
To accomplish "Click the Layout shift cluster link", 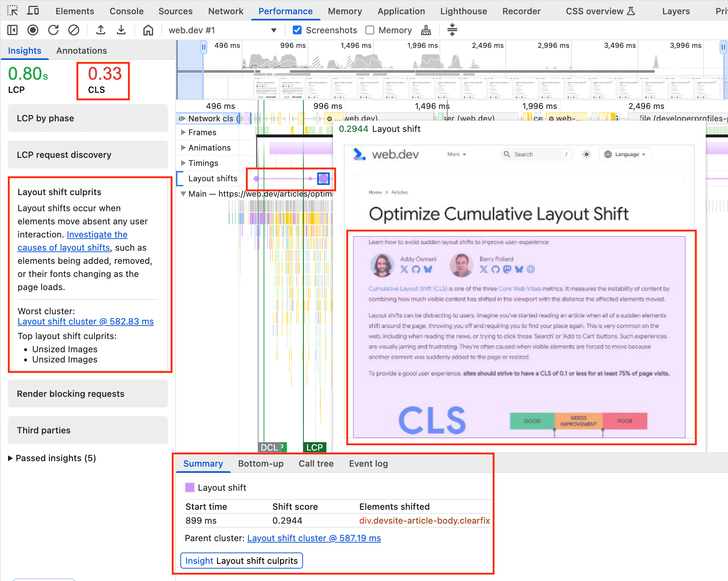I will point(86,322).
